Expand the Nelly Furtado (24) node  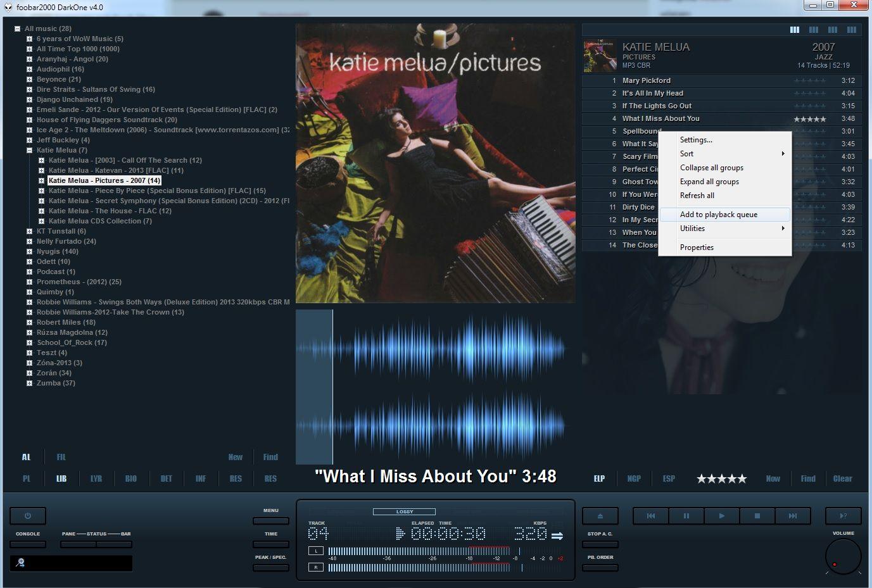pos(29,241)
